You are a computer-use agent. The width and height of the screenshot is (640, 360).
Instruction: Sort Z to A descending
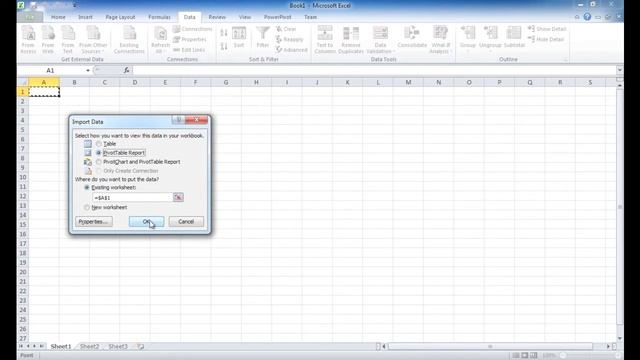point(224,46)
